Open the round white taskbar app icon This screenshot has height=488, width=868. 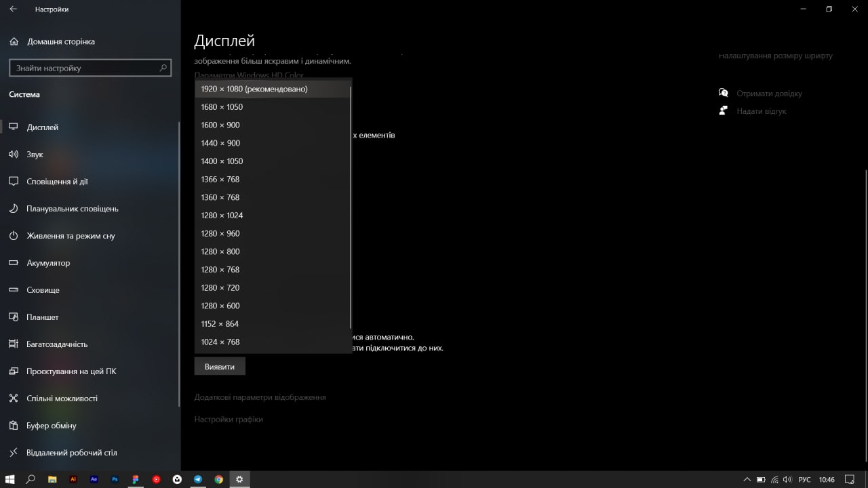(x=177, y=479)
